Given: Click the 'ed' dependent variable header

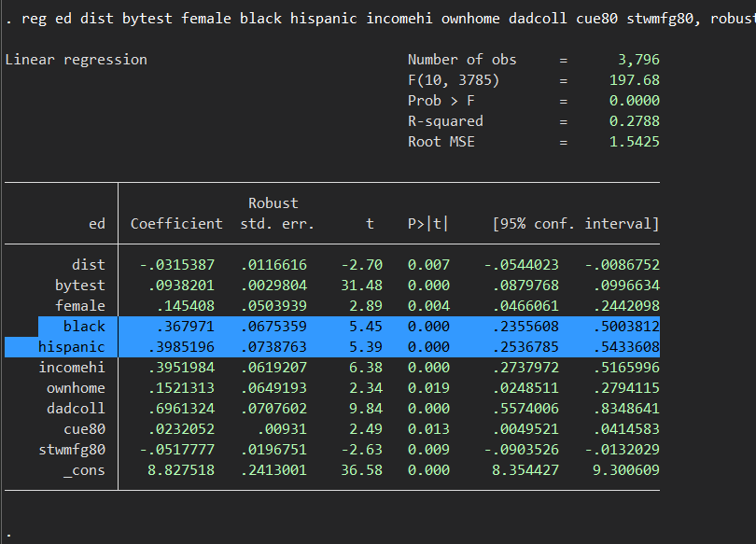Looking at the screenshot, I should (x=97, y=224).
